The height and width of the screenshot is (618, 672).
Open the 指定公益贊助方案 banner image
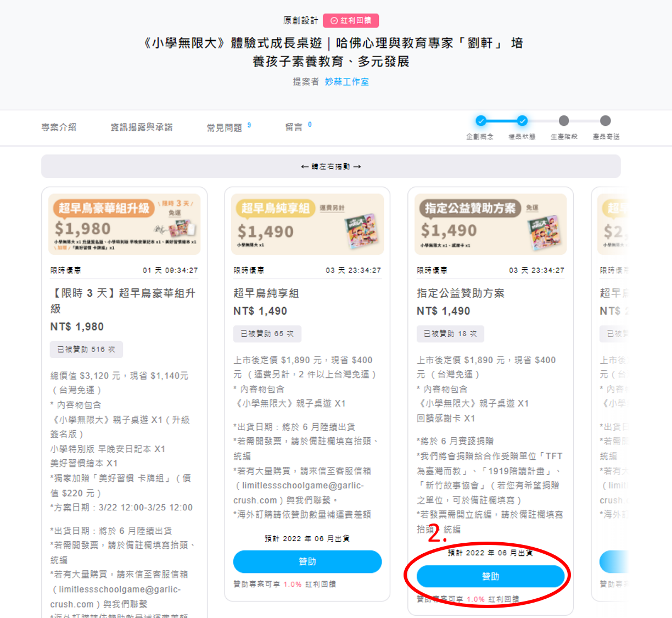pyautogui.click(x=490, y=224)
